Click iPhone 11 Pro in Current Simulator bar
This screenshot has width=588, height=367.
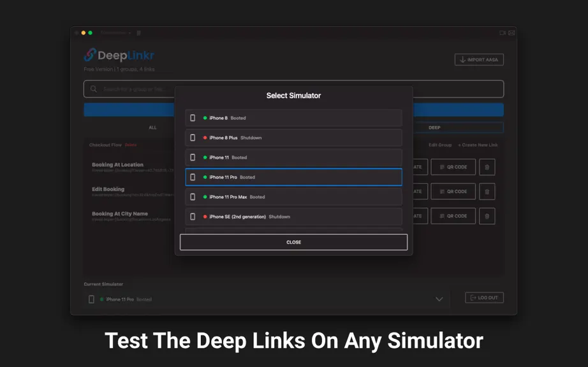(x=120, y=299)
